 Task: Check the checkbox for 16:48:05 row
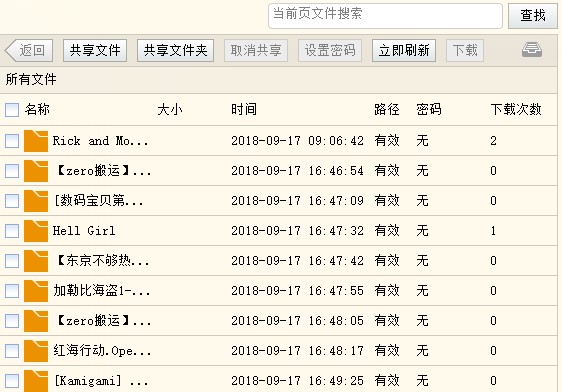point(12,321)
